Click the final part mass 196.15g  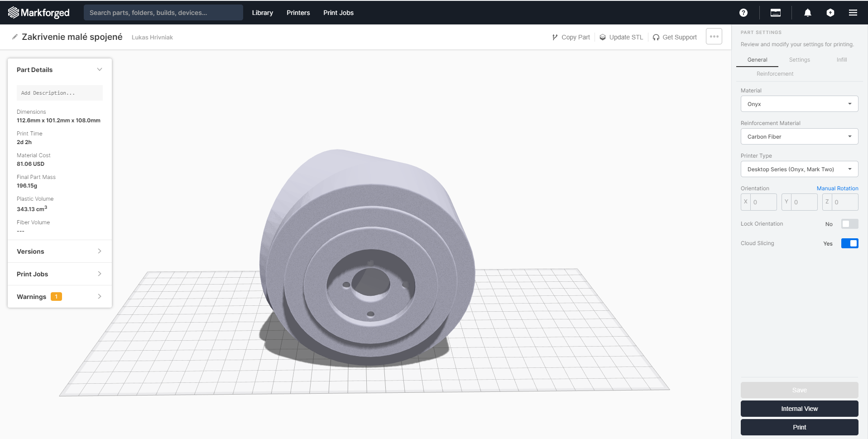27,186
